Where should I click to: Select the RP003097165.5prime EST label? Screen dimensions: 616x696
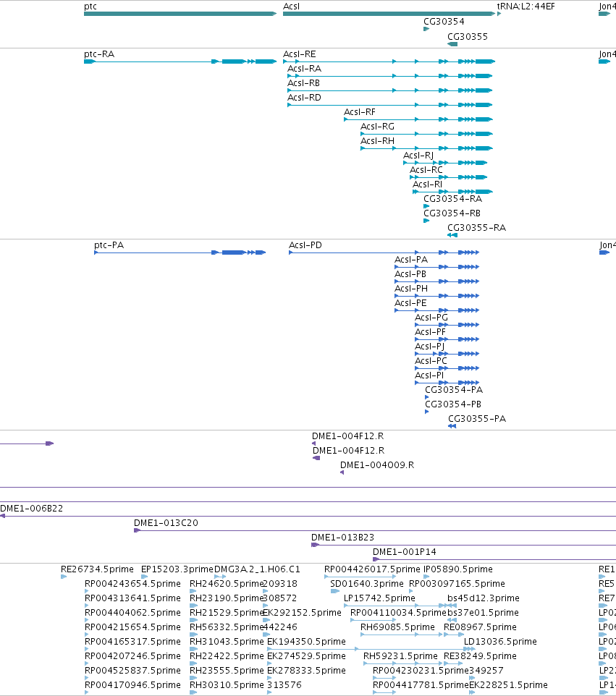pyautogui.click(x=457, y=583)
